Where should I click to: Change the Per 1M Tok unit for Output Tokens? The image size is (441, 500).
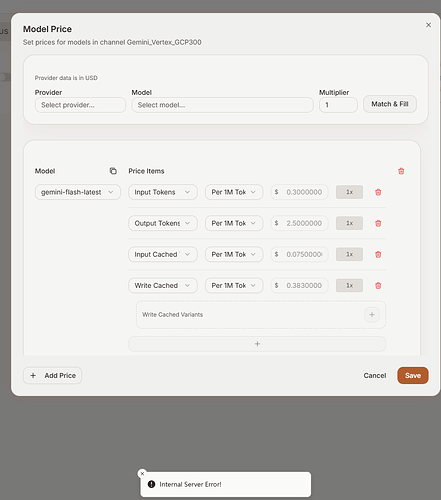click(x=234, y=223)
